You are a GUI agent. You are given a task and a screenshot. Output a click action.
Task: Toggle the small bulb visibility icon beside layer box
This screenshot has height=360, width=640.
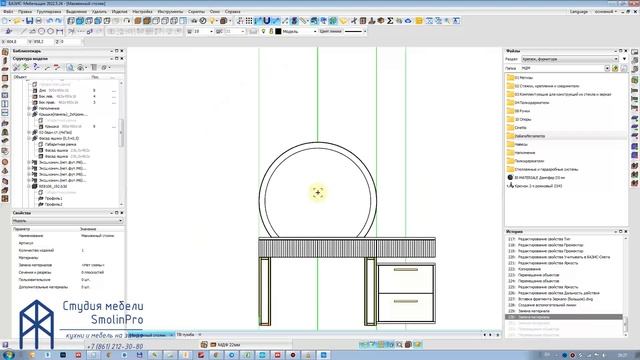(x=264, y=31)
